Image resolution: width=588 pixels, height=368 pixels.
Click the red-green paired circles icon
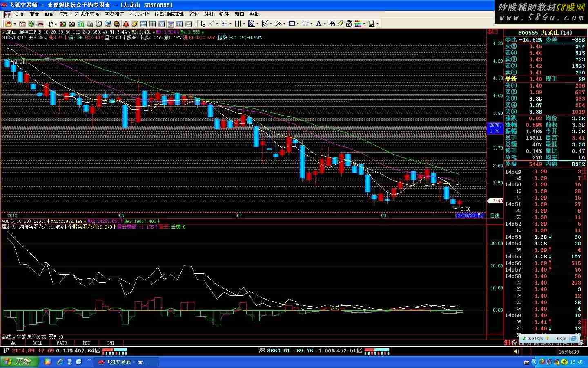62,24
